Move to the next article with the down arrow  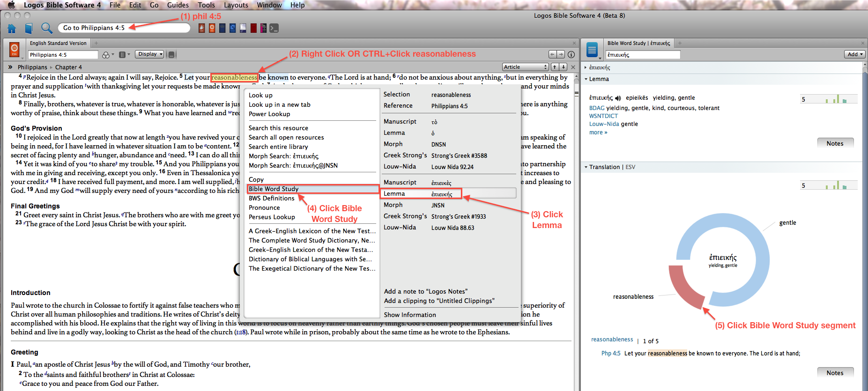[x=563, y=67]
